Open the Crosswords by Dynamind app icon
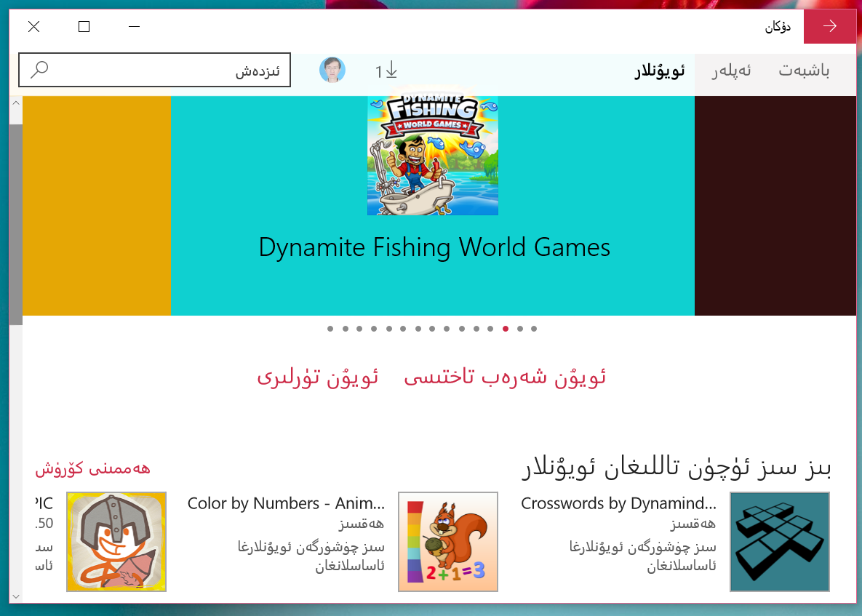The width and height of the screenshot is (862, 616). coord(779,541)
